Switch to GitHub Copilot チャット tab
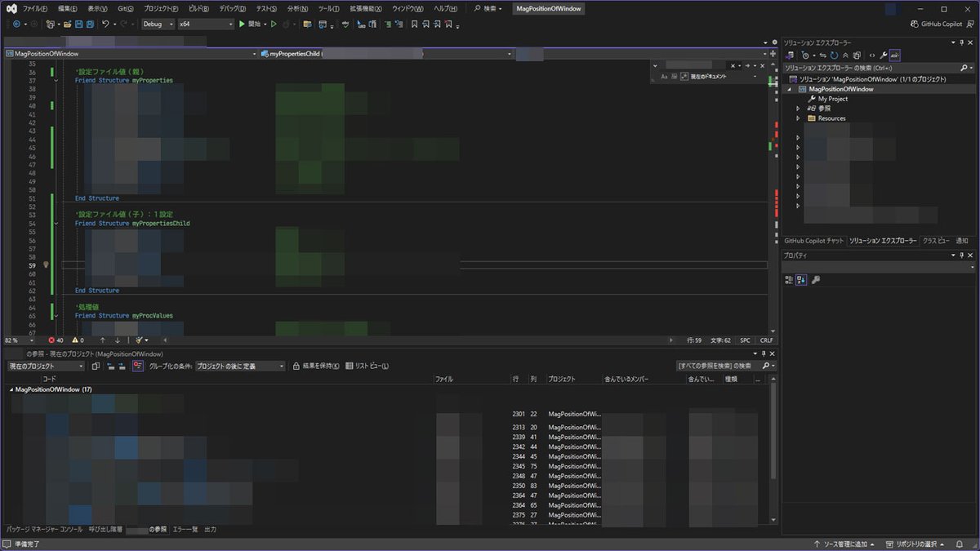 tap(813, 241)
